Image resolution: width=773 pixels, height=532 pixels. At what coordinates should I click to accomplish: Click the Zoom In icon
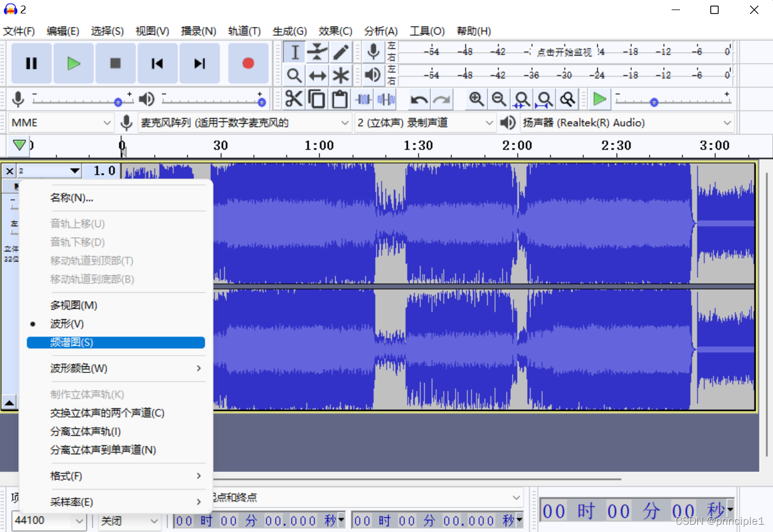(476, 99)
